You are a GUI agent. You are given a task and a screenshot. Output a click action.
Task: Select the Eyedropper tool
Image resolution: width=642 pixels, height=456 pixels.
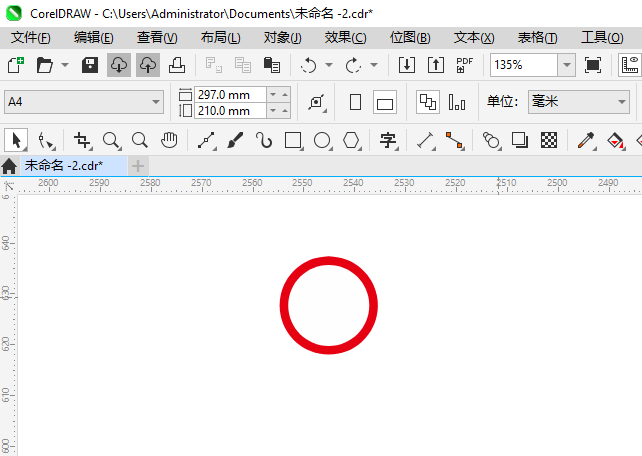(586, 140)
